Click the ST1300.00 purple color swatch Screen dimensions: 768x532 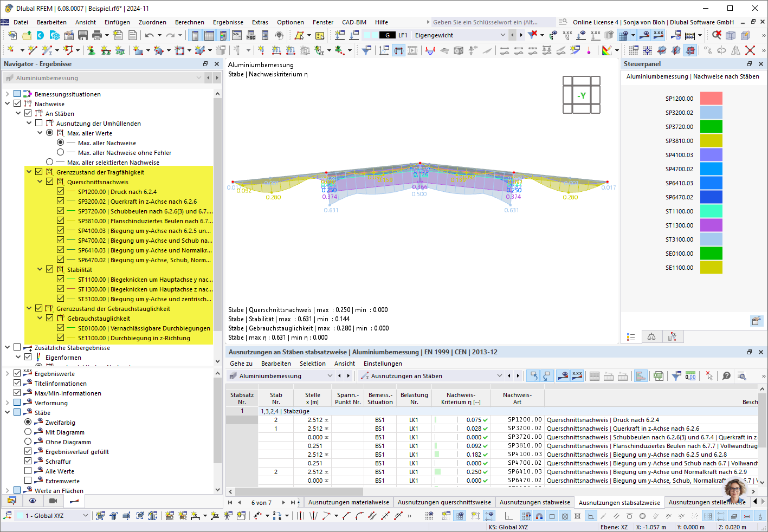click(711, 225)
